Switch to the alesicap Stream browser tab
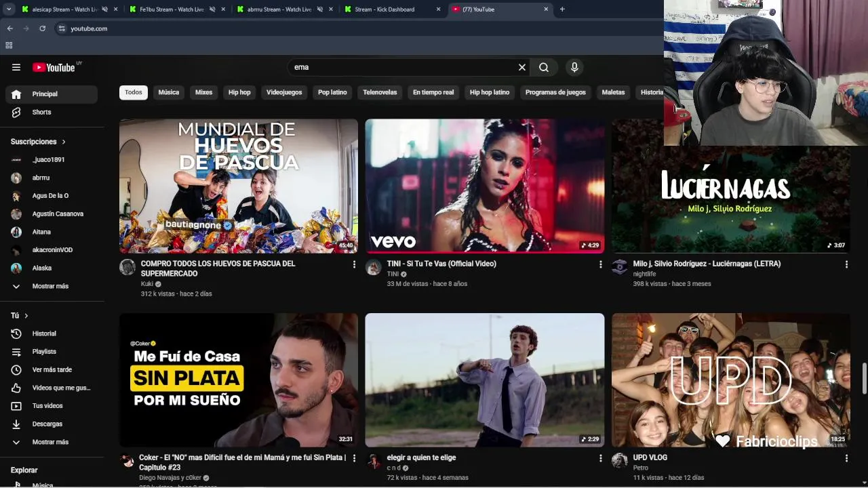 [64, 9]
